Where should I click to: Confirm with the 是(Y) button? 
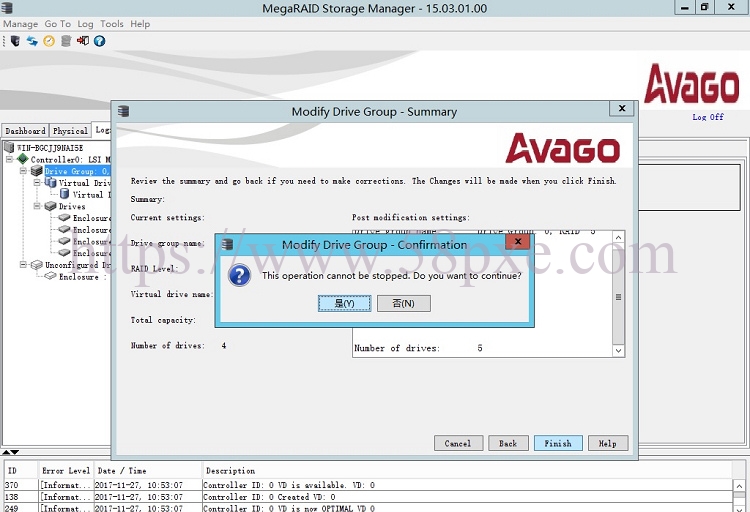pos(344,303)
